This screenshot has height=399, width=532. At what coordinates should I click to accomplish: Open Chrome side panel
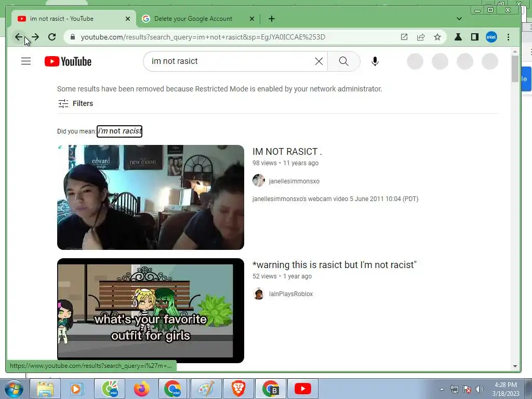coord(475,37)
